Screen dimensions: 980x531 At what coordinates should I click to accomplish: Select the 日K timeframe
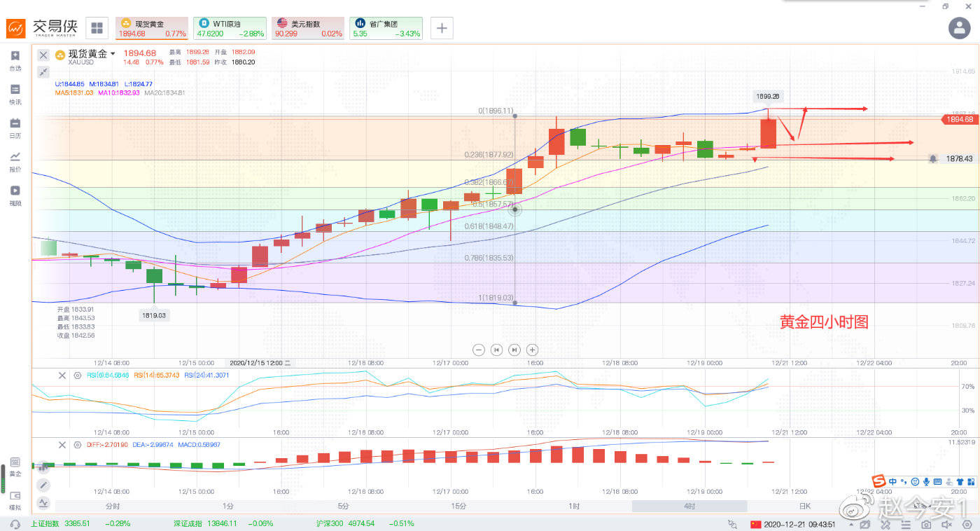coord(804,506)
